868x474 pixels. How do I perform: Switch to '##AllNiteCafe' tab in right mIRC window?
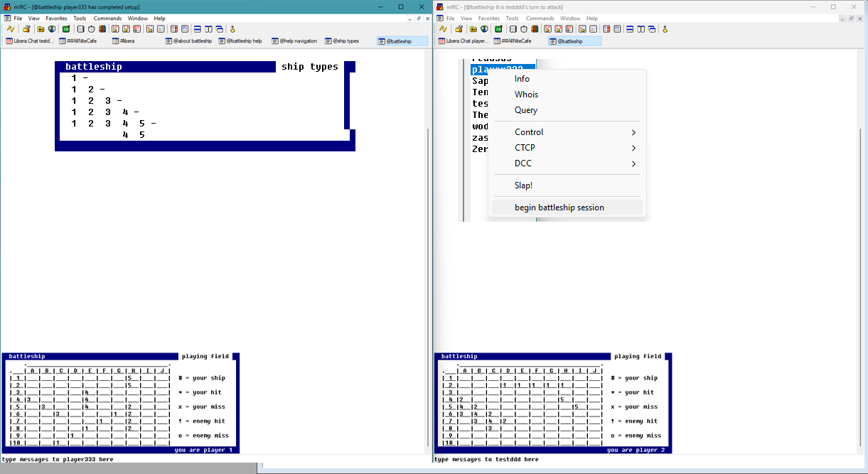518,41
